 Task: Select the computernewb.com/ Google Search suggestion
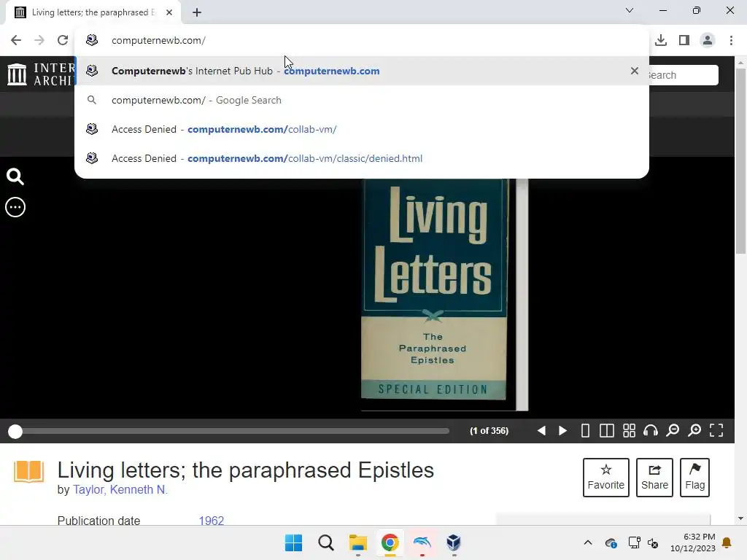[x=362, y=100]
